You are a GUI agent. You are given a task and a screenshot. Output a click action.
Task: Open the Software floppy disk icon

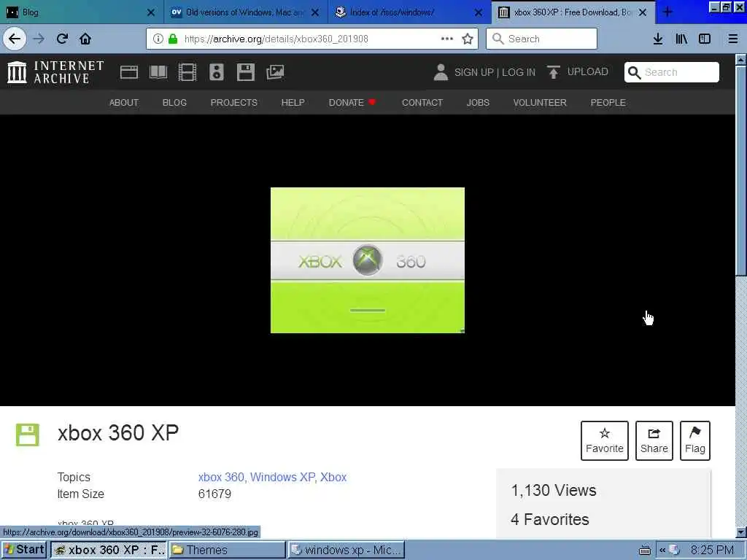[246, 72]
